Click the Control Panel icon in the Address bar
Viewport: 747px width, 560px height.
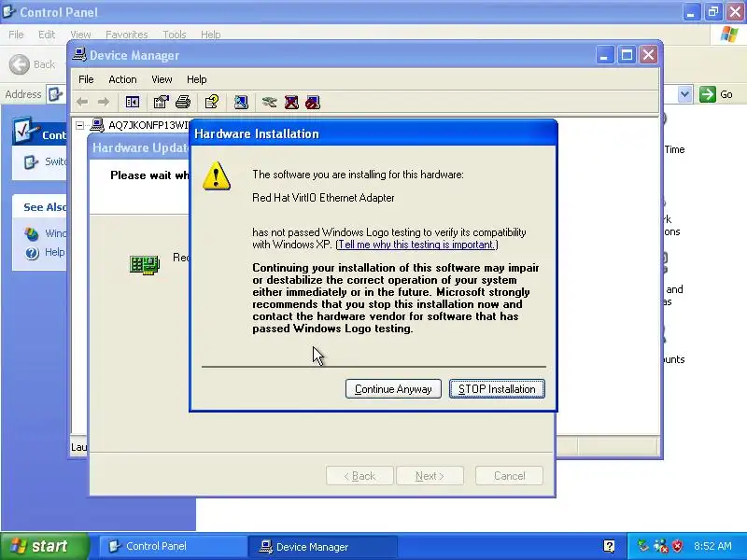55,94
